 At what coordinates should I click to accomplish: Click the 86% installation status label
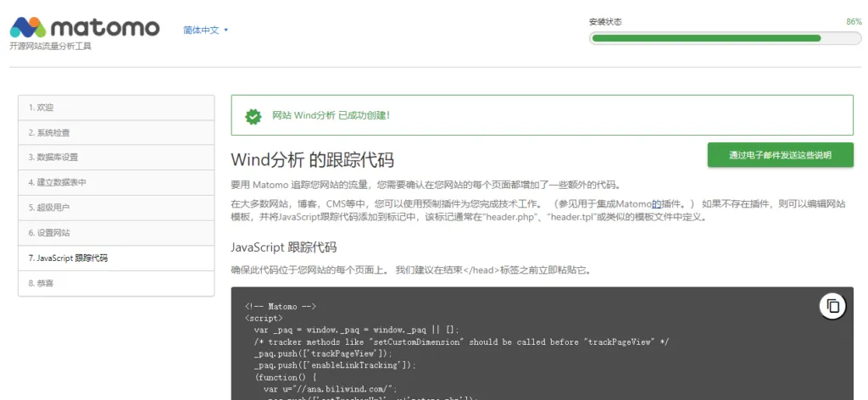(853, 22)
